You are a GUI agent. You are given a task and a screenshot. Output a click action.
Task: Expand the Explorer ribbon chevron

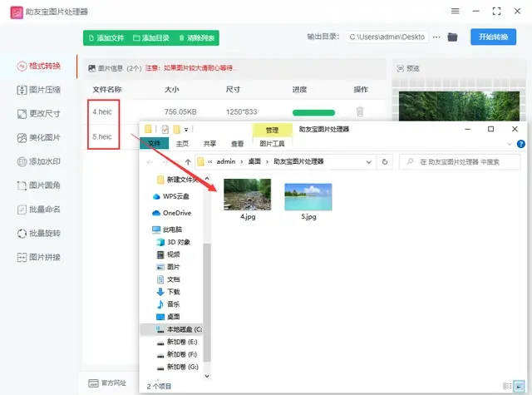510,144
